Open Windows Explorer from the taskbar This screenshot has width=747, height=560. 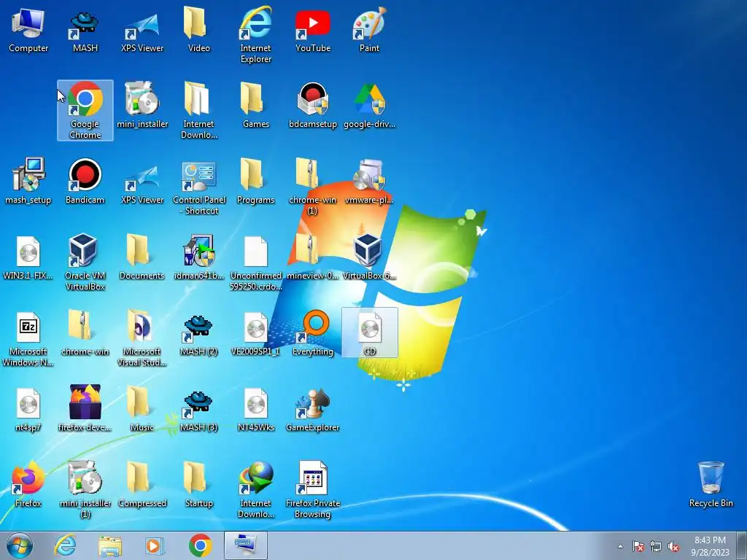click(x=109, y=545)
